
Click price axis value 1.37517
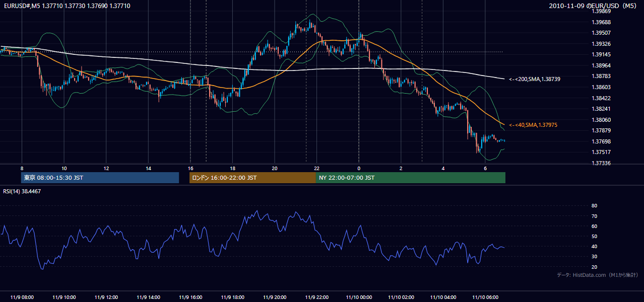point(601,152)
